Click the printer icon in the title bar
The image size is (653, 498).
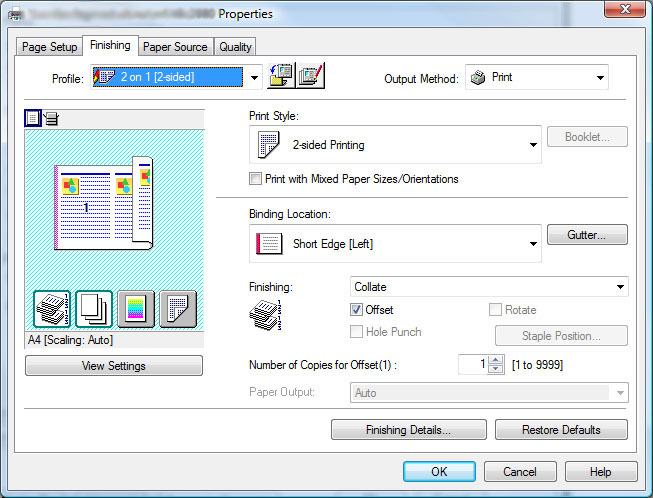point(15,14)
